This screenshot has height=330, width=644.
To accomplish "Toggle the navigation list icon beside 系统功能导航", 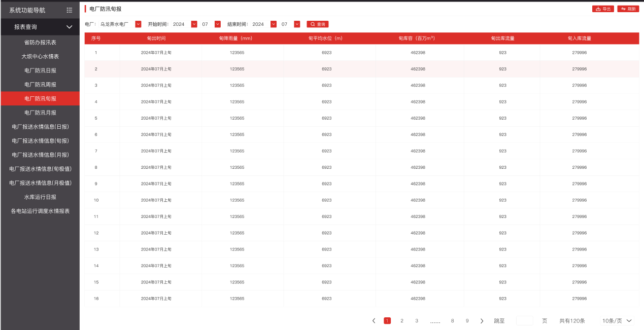I will pyautogui.click(x=70, y=10).
